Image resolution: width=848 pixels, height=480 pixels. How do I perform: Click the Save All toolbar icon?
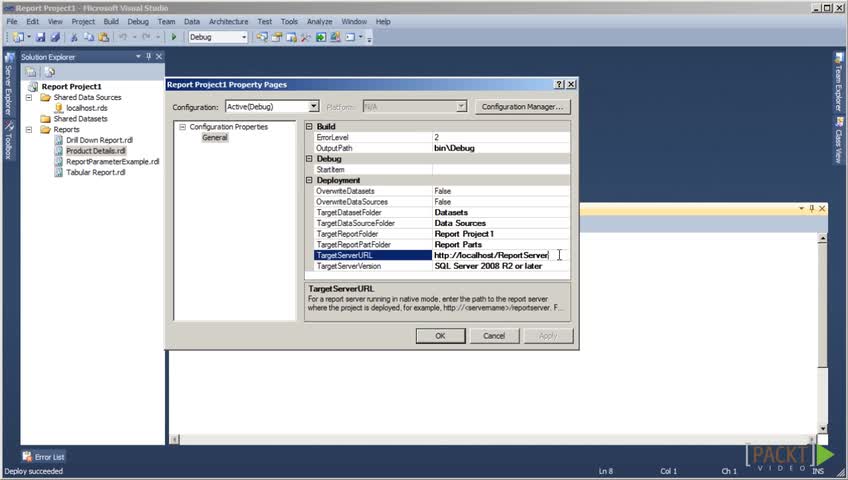pos(55,37)
